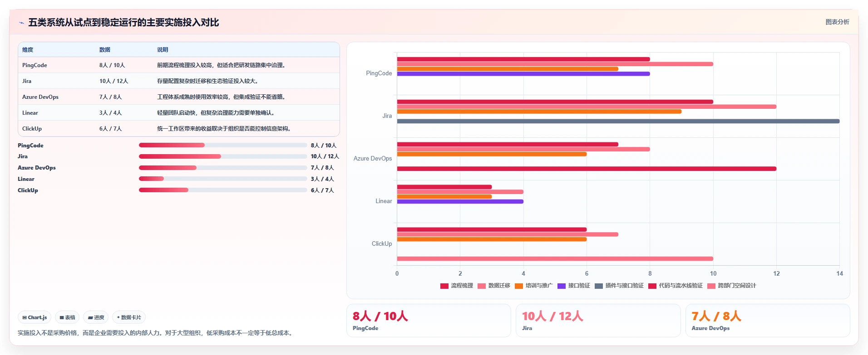Click the 图表分析 label
Image resolution: width=868 pixels, height=355 pixels.
[837, 22]
